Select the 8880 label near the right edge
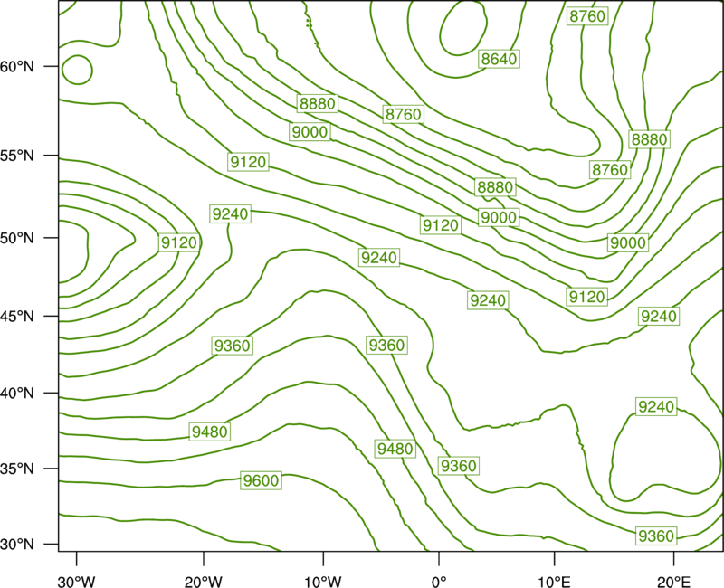The image size is (724, 588). click(649, 139)
